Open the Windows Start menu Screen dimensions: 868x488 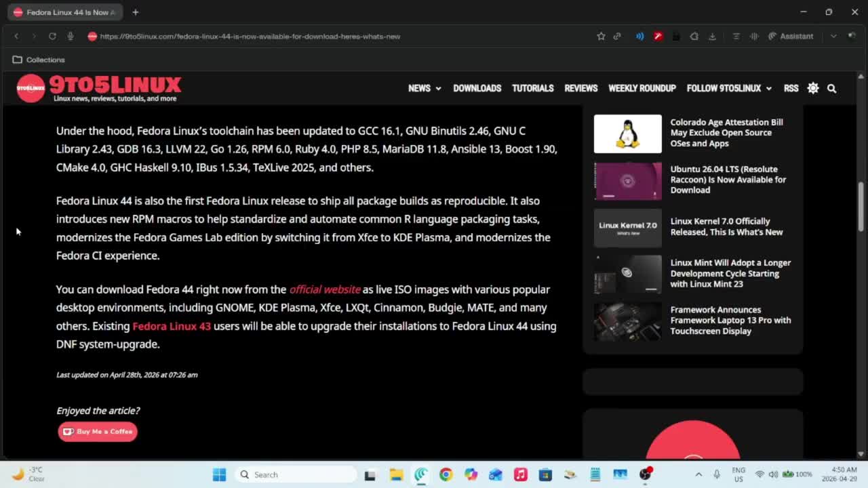pos(219,474)
